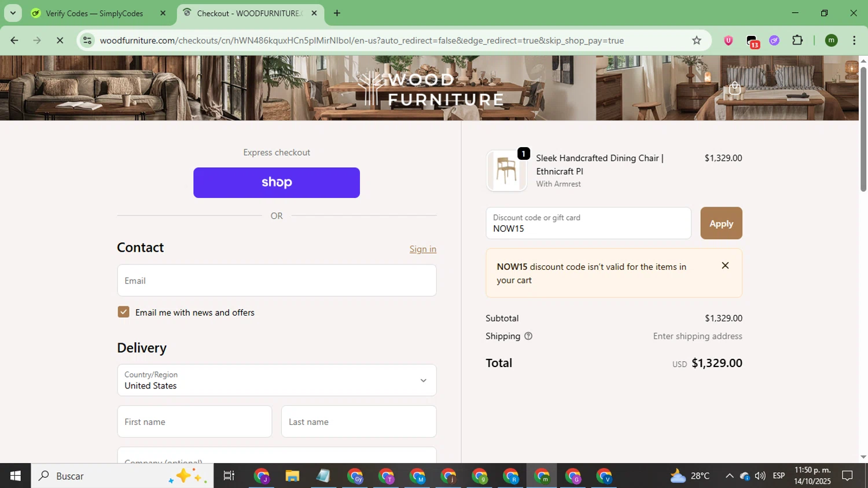Screen dimensions: 868x488
Task: Show hidden system tray icons
Action: [729, 476]
